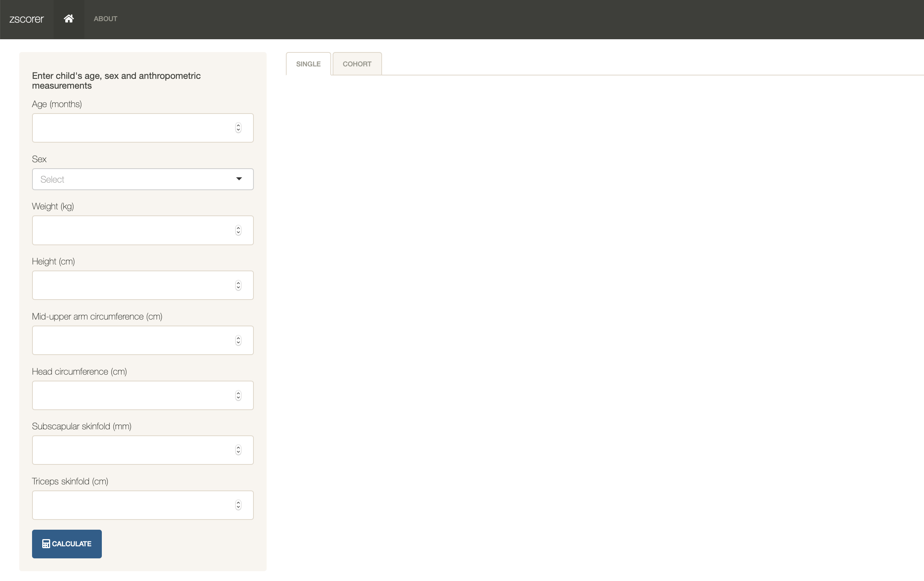Click the home icon in the navbar
The height and width of the screenshot is (581, 924).
(x=69, y=18)
